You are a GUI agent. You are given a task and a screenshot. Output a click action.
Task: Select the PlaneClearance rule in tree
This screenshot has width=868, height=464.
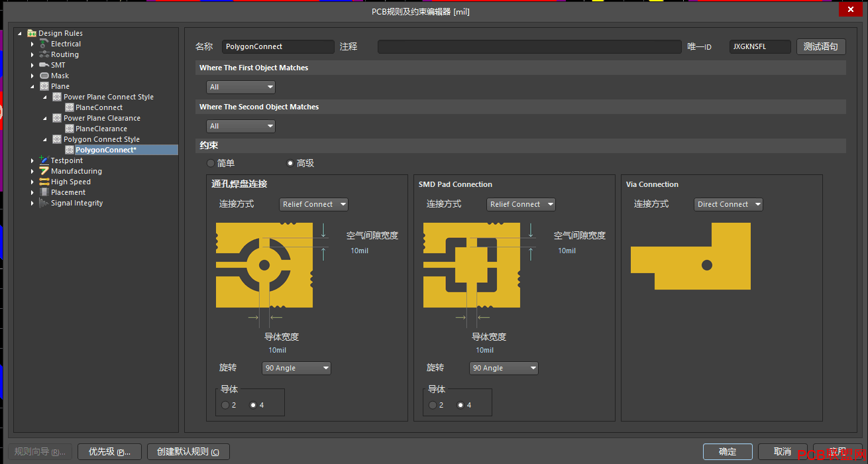click(x=101, y=129)
